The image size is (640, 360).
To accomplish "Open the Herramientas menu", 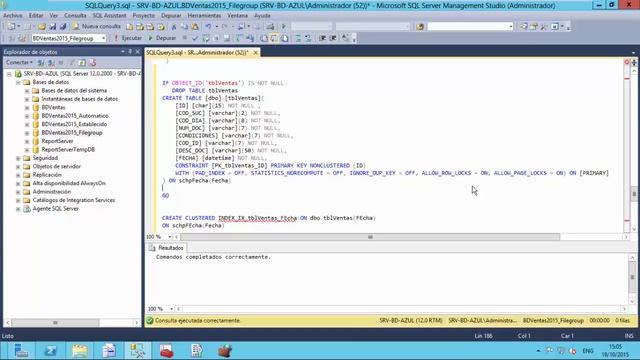I will (x=204, y=16).
